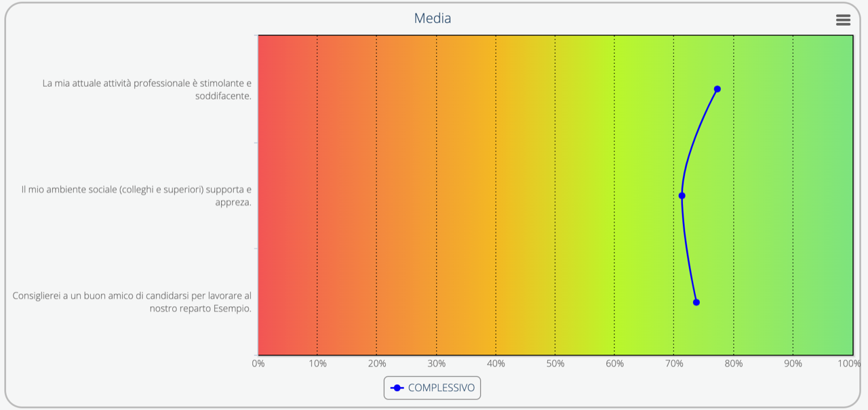
Task: Click the 20% axis label
Action: 377,364
